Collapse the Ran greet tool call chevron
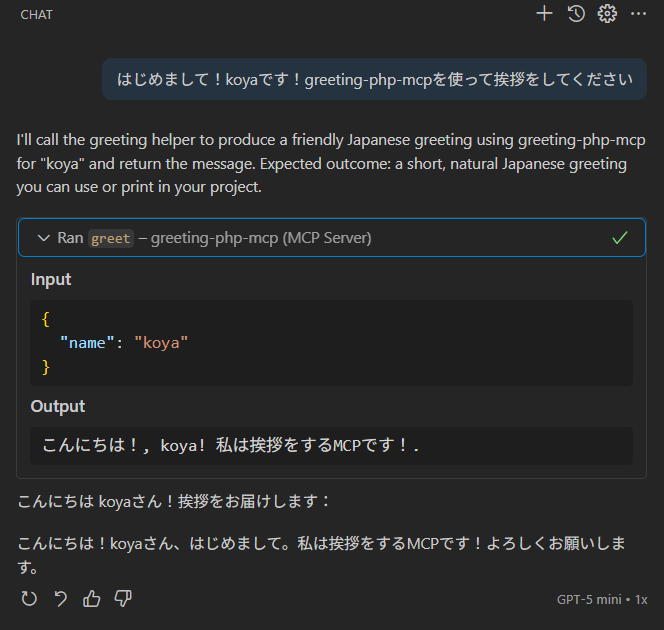This screenshot has width=664, height=630. (x=44, y=238)
